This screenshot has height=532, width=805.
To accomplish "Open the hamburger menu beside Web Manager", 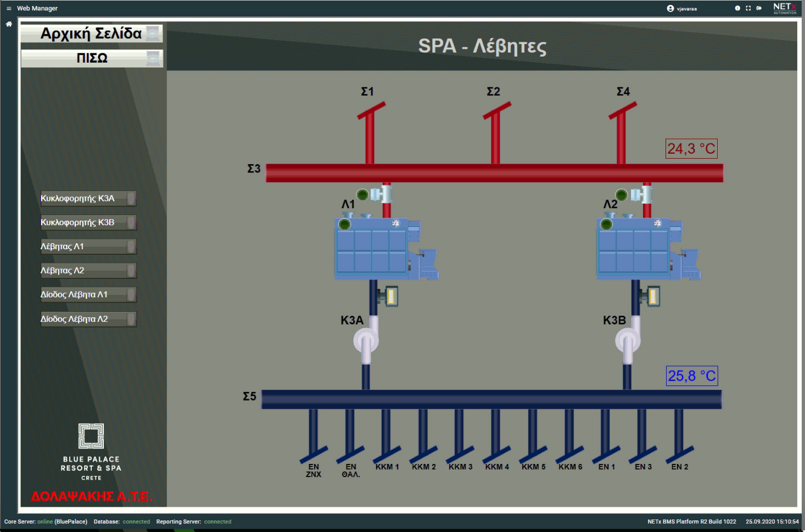I will pyautogui.click(x=9, y=8).
